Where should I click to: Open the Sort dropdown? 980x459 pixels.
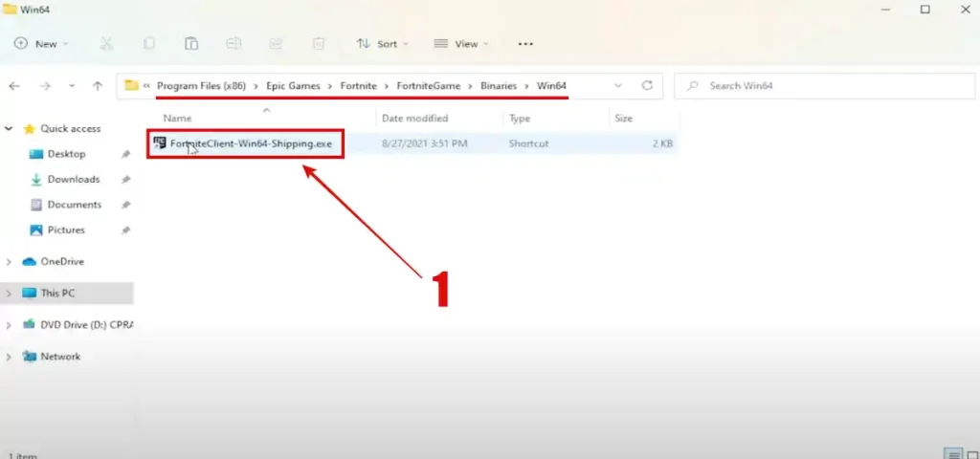pyautogui.click(x=382, y=44)
